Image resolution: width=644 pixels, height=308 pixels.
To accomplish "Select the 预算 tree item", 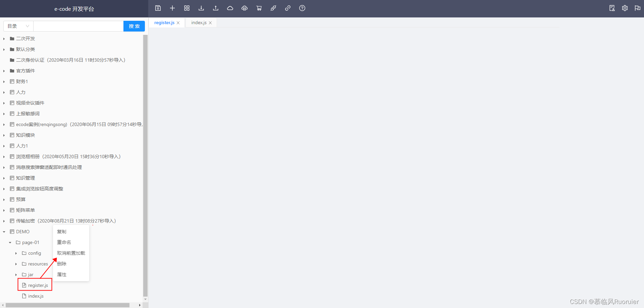I will (x=21, y=199).
